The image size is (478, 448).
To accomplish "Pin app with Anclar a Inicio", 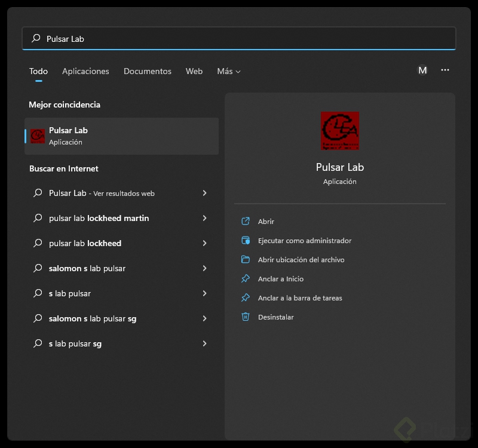I will point(281,279).
